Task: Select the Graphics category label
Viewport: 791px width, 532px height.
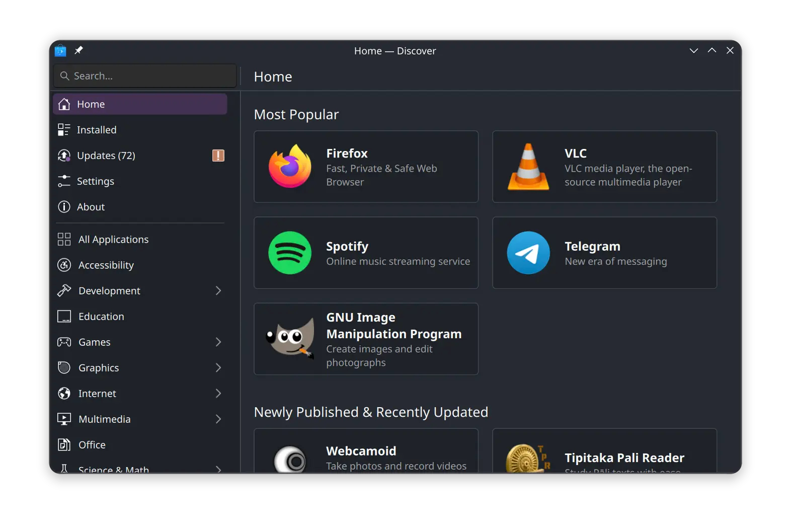Action: (99, 368)
